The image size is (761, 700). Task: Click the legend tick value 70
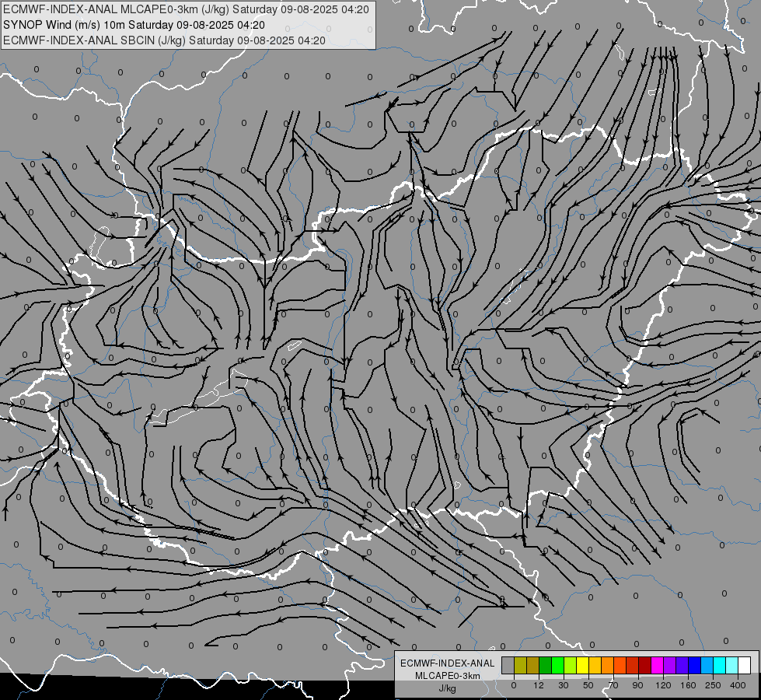pyautogui.click(x=613, y=685)
